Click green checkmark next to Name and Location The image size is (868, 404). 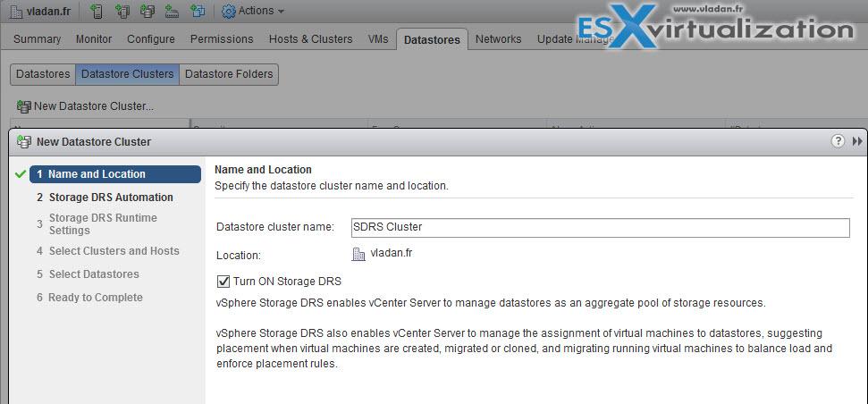coord(21,173)
